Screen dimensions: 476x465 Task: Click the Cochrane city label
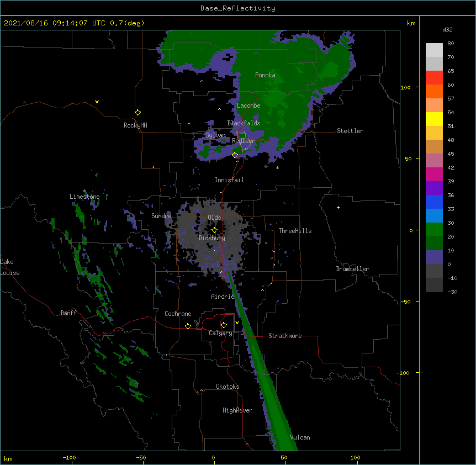point(178,314)
